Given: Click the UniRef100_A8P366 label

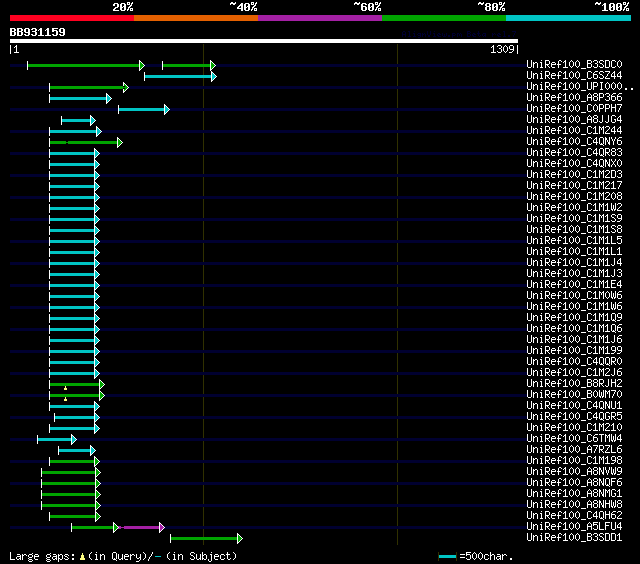Looking at the screenshot, I should [574, 98].
